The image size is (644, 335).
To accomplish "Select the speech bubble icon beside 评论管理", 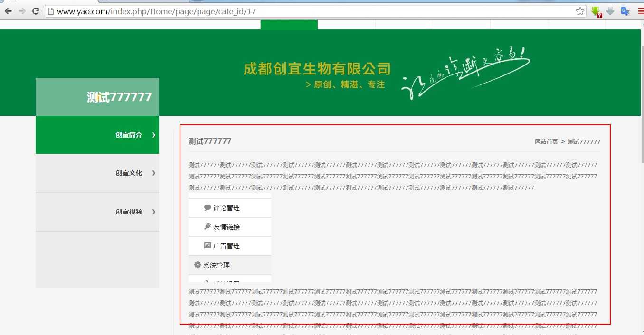I will click(x=208, y=207).
